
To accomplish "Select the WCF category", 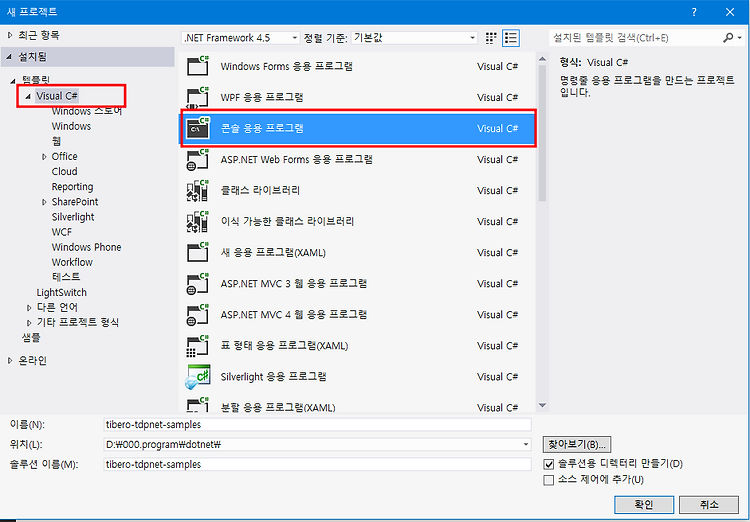I will point(62,232).
